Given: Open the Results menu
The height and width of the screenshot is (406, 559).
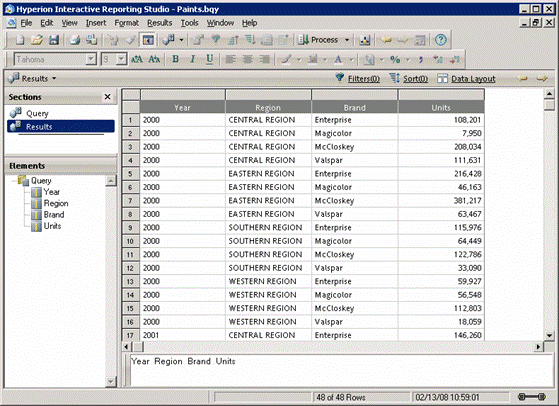Looking at the screenshot, I should [x=159, y=23].
